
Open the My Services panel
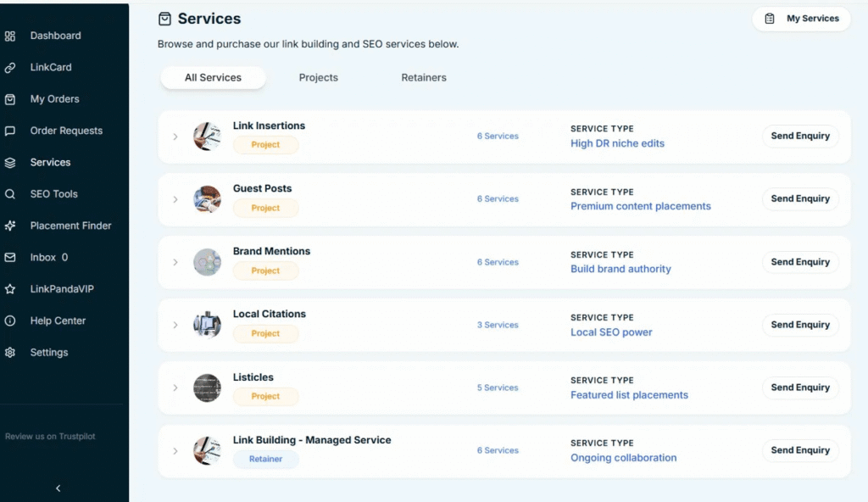pos(801,18)
